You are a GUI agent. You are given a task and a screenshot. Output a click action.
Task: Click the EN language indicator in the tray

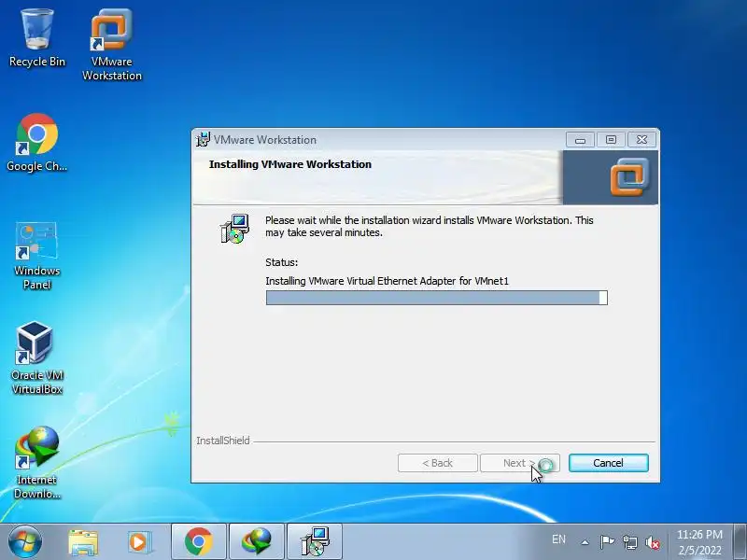558,539
